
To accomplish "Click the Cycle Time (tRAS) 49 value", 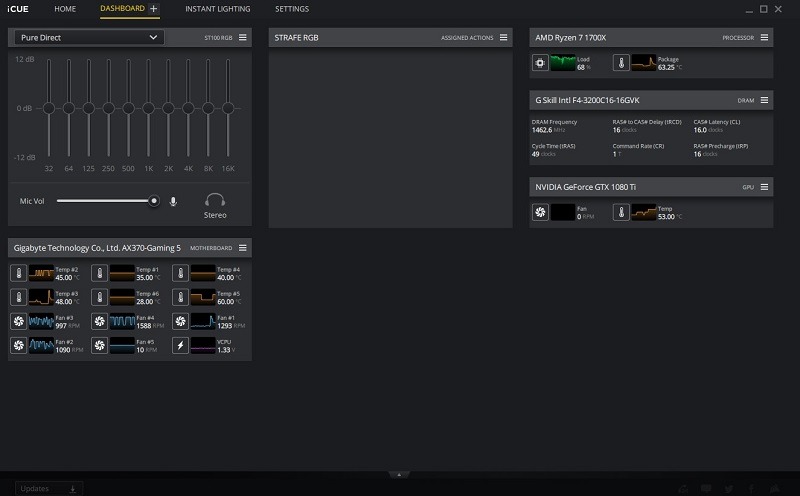I will click(x=543, y=154).
